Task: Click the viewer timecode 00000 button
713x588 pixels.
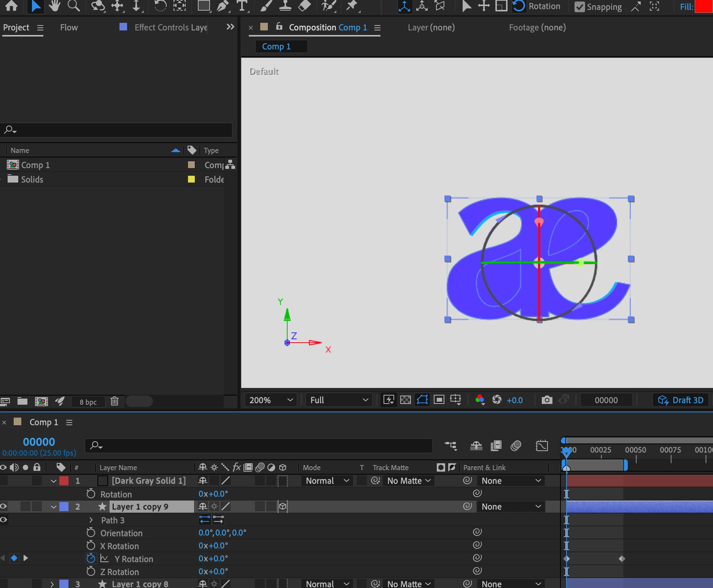Action: (x=606, y=400)
